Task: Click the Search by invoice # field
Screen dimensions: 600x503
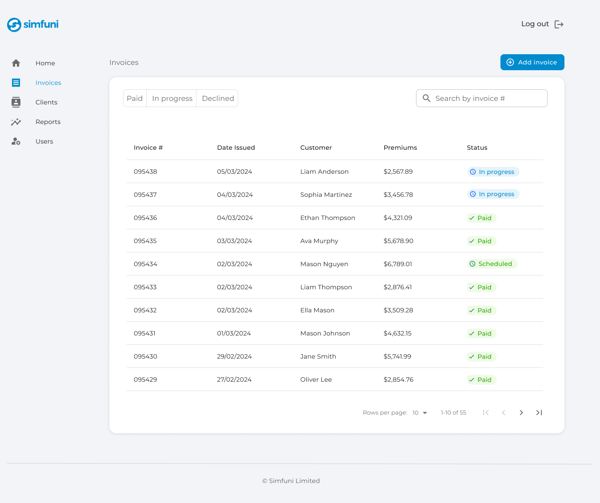Action: 488,98
